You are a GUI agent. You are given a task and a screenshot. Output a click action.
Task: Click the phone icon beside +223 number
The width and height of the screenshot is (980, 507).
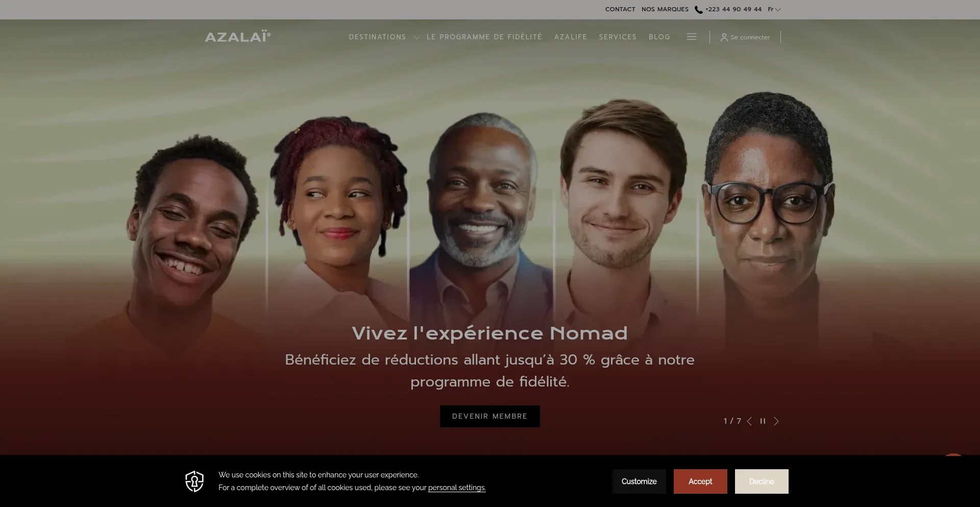point(699,10)
